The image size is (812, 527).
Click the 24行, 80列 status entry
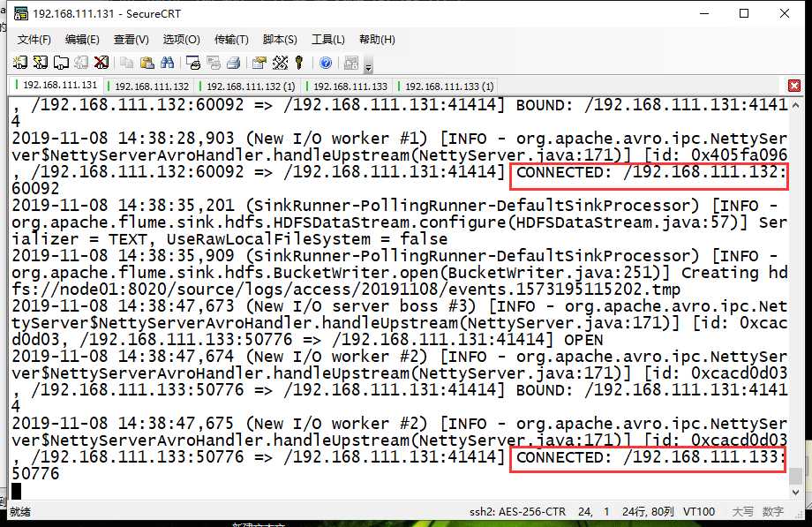(x=648, y=512)
